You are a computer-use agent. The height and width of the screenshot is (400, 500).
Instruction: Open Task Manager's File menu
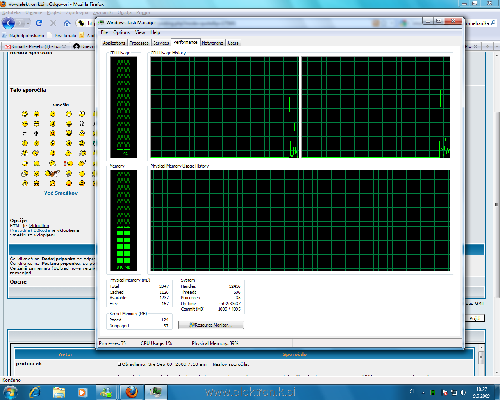pos(104,32)
